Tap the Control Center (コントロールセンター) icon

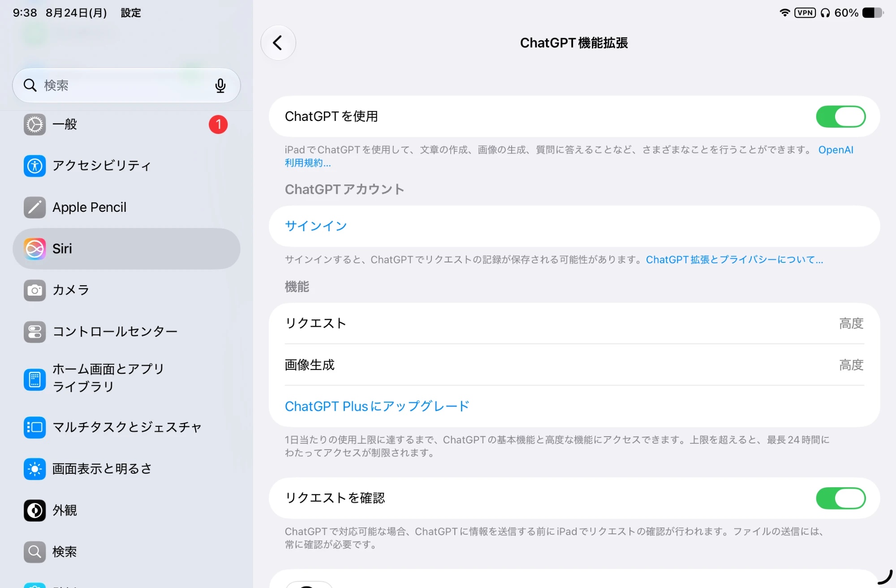(34, 331)
